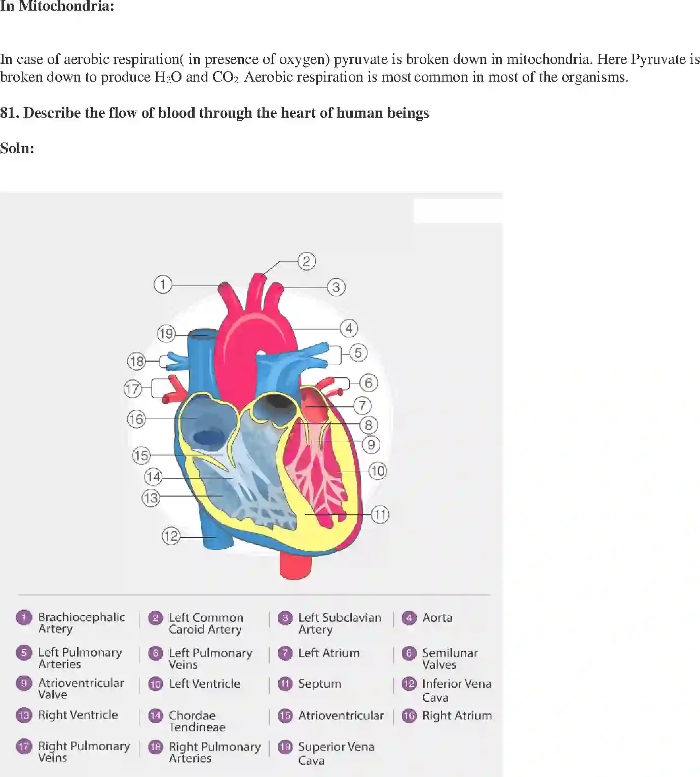700x777 pixels.
Task: Click the purple legend badge numbered 7
Action: (285, 653)
